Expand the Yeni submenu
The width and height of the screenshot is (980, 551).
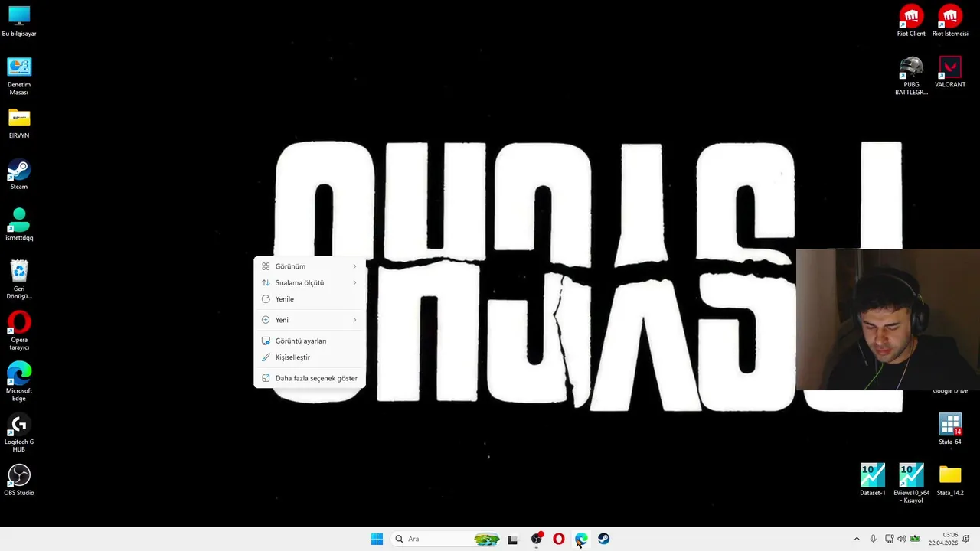tap(310, 320)
